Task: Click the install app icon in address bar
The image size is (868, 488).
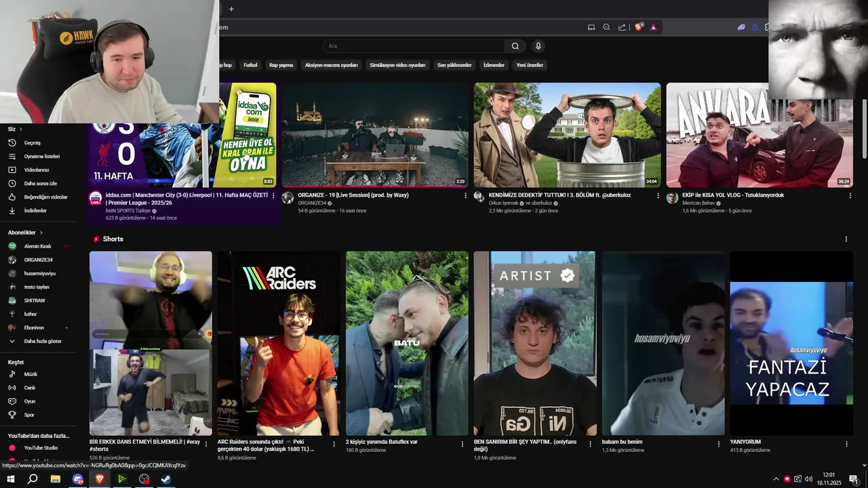Action: pos(591,27)
